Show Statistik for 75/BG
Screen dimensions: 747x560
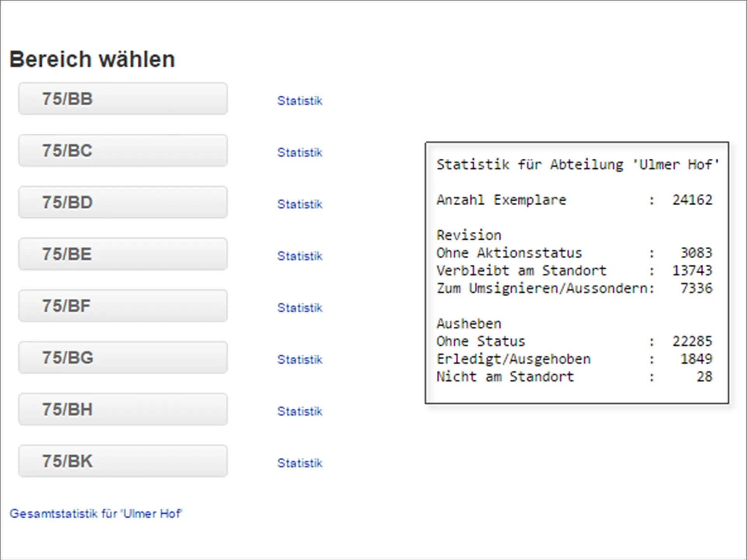300,359
